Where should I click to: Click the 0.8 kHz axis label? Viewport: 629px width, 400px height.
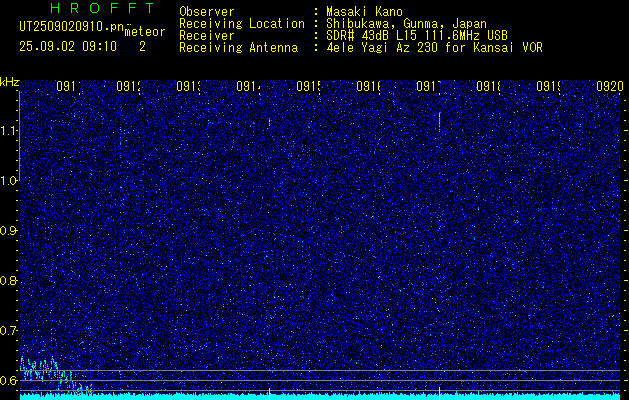pos(9,280)
